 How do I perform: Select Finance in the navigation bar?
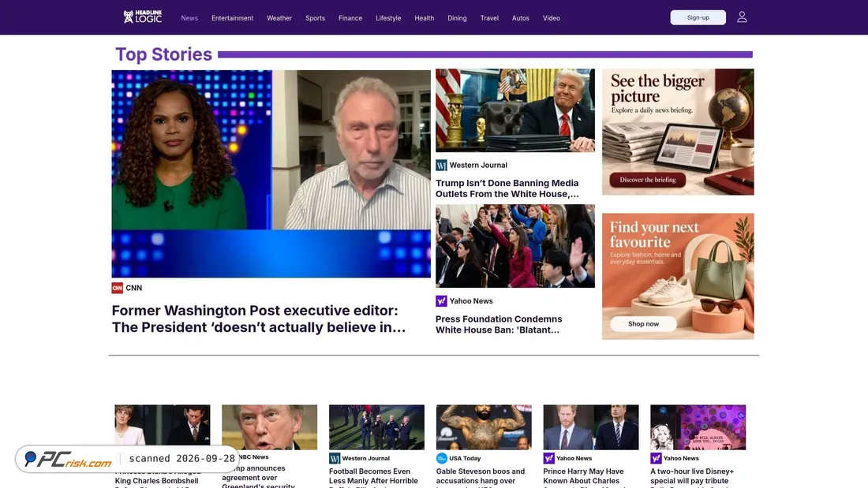point(350,18)
